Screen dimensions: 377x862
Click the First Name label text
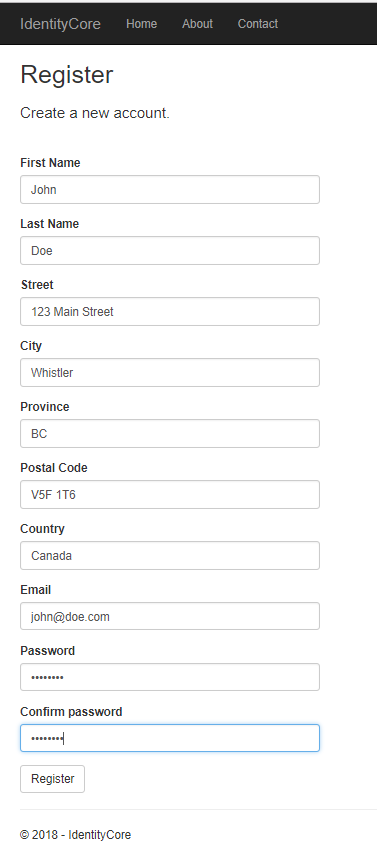[x=50, y=163]
